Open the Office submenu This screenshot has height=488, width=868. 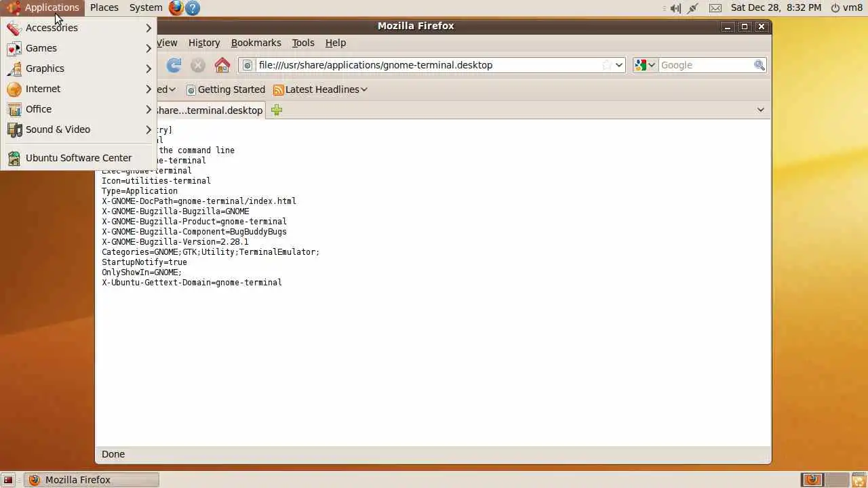(x=79, y=109)
